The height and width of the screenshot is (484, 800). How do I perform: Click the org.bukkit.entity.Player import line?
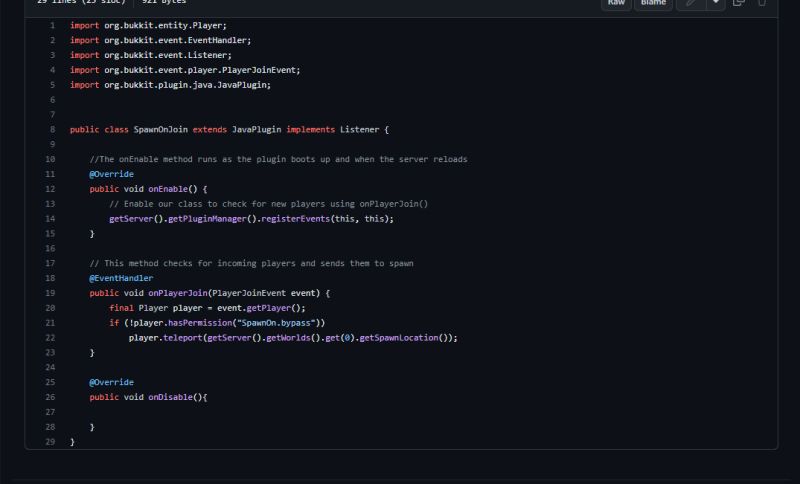[148, 26]
